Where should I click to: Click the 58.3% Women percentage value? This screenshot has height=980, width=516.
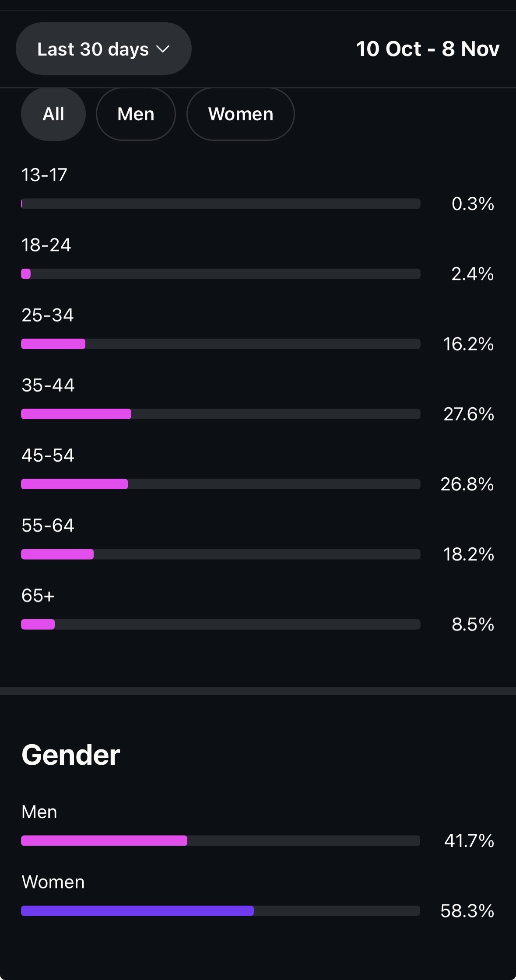click(x=467, y=911)
